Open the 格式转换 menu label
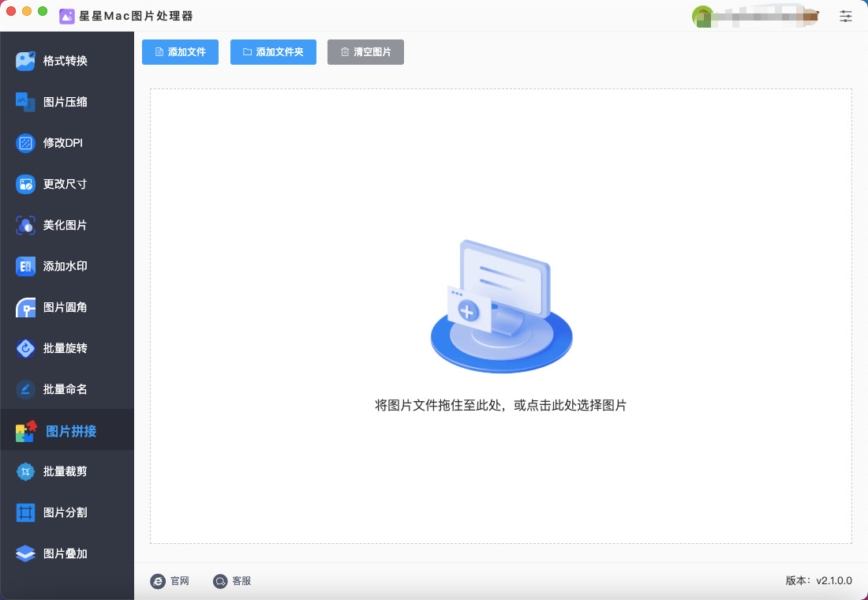The height and width of the screenshot is (600, 868). point(65,61)
